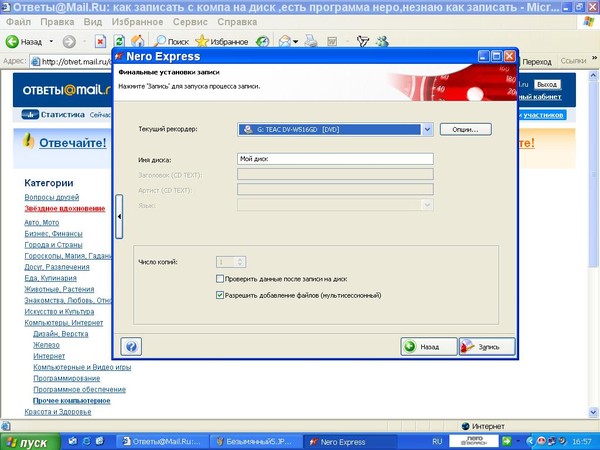Click the Mail envelope icon in browser toolbar
Screen dimensions: 600x450
pyautogui.click(x=285, y=41)
